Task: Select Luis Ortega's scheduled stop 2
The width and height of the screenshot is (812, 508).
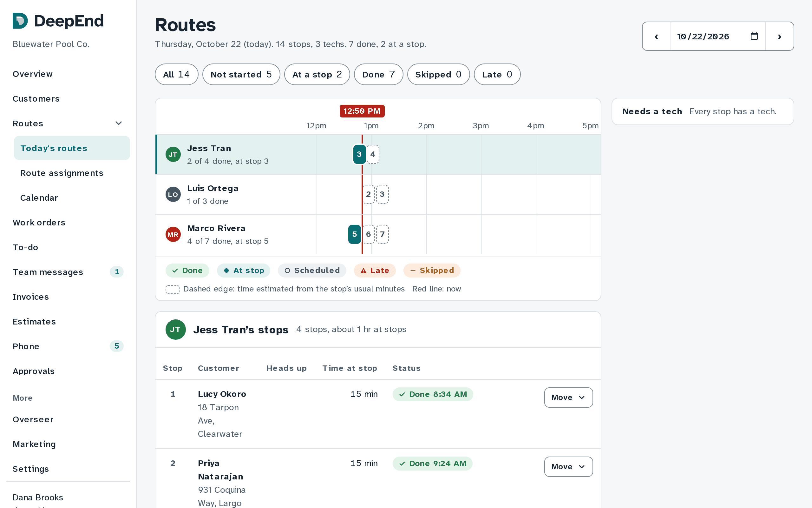Action: point(369,194)
